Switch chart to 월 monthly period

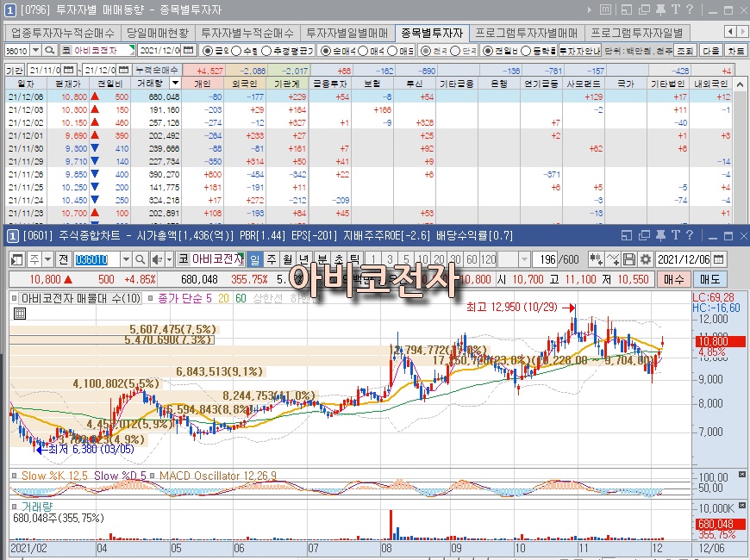coord(287,259)
